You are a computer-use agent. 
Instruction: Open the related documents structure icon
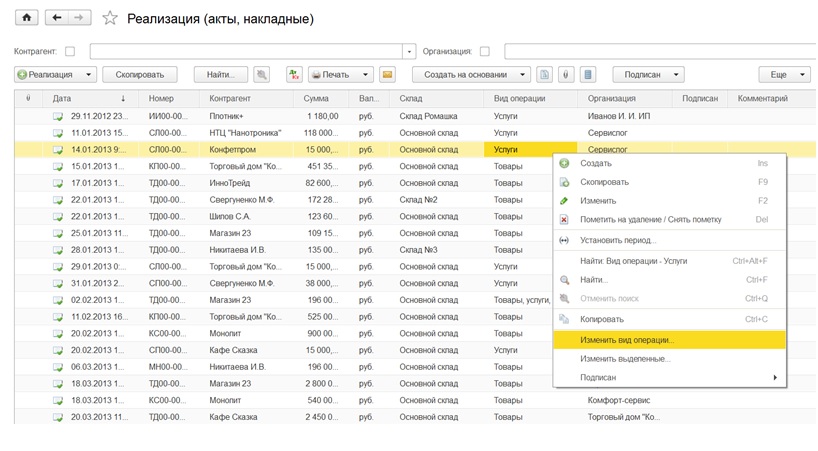588,75
